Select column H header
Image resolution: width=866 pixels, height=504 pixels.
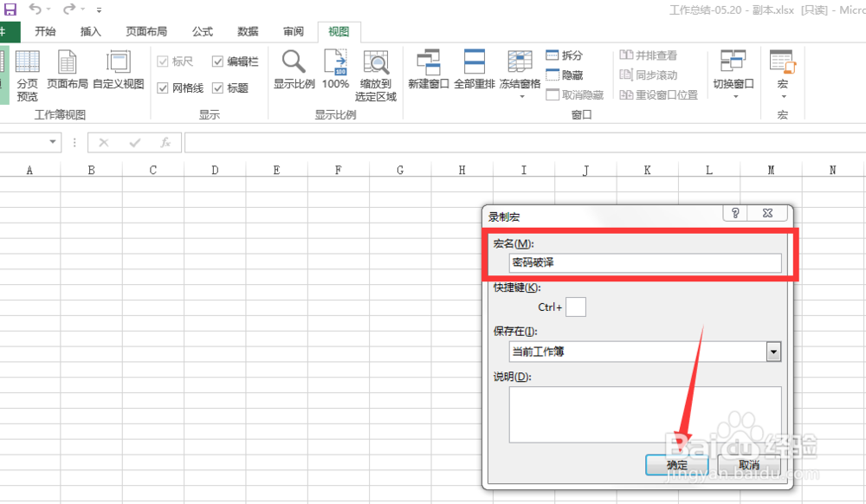pyautogui.click(x=462, y=170)
